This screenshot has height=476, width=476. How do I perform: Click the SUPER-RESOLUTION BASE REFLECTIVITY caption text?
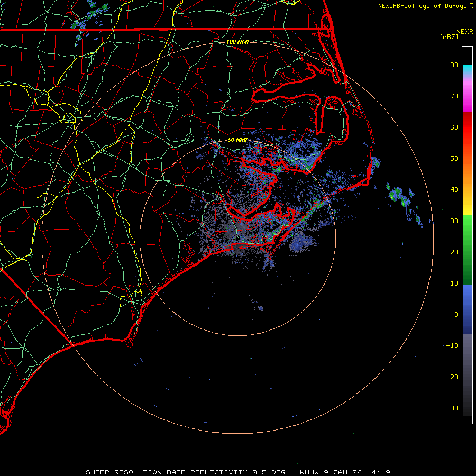pyautogui.click(x=167, y=472)
